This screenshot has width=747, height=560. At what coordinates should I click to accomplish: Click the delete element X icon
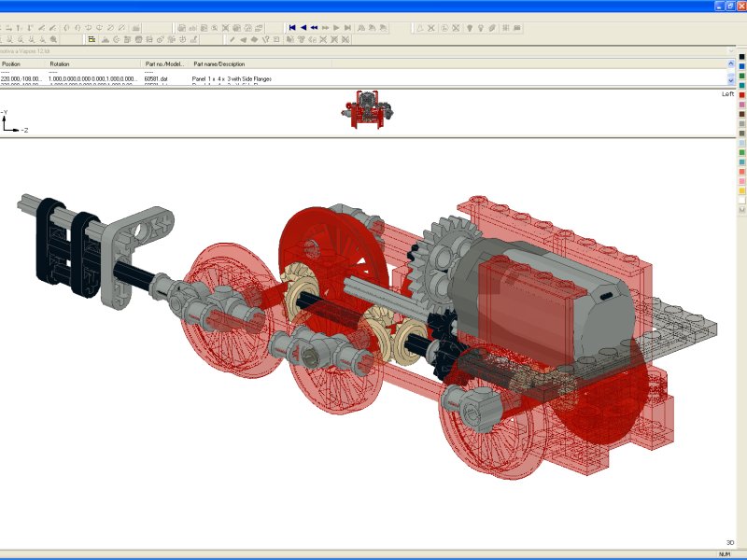431,27
